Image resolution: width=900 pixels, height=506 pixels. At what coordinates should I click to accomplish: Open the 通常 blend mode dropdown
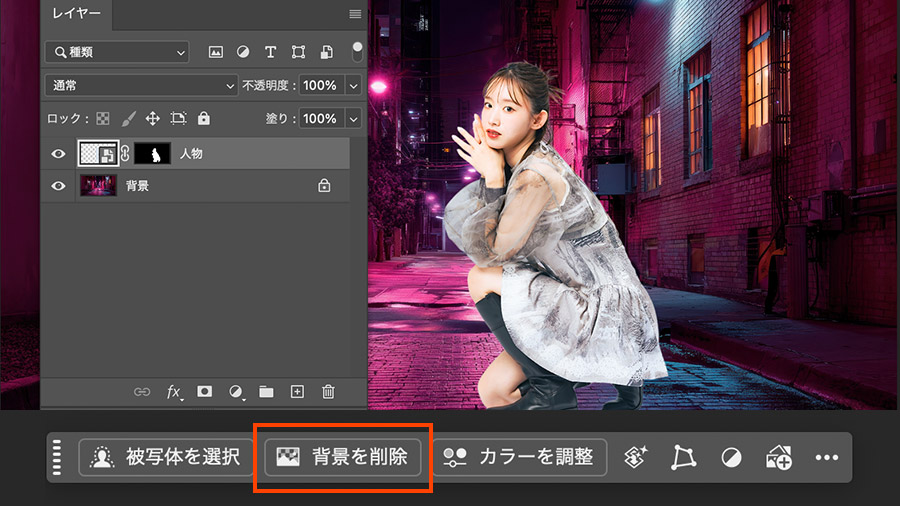[141, 85]
